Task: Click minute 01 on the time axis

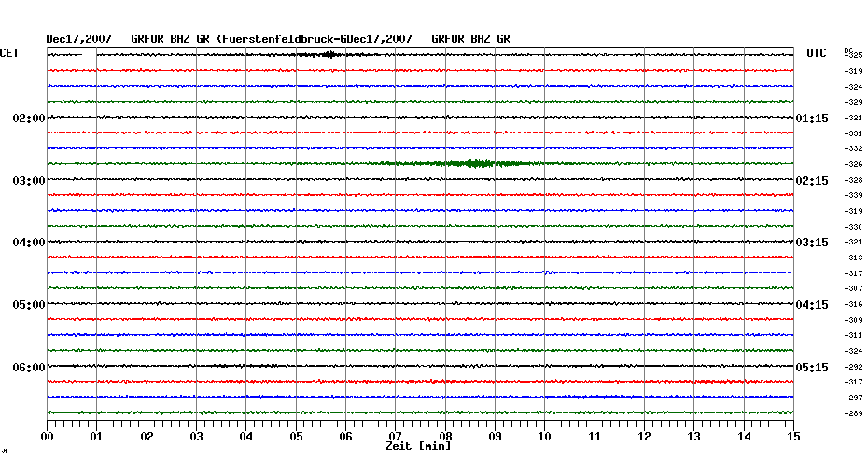Action: pyautogui.click(x=97, y=437)
